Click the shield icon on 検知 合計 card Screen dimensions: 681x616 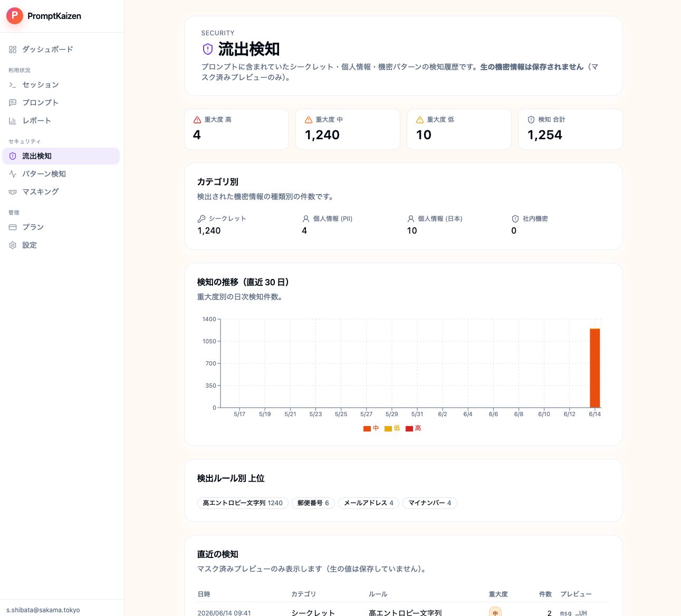(531, 120)
